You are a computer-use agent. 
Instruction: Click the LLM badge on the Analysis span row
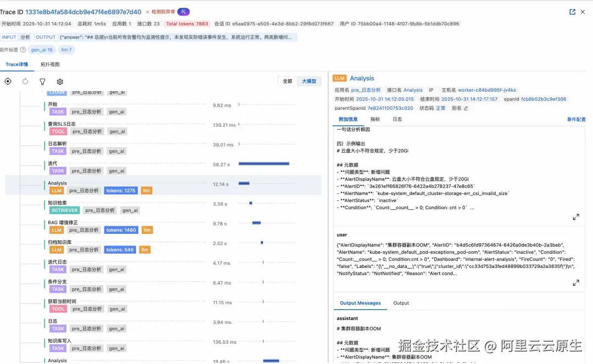click(x=57, y=191)
